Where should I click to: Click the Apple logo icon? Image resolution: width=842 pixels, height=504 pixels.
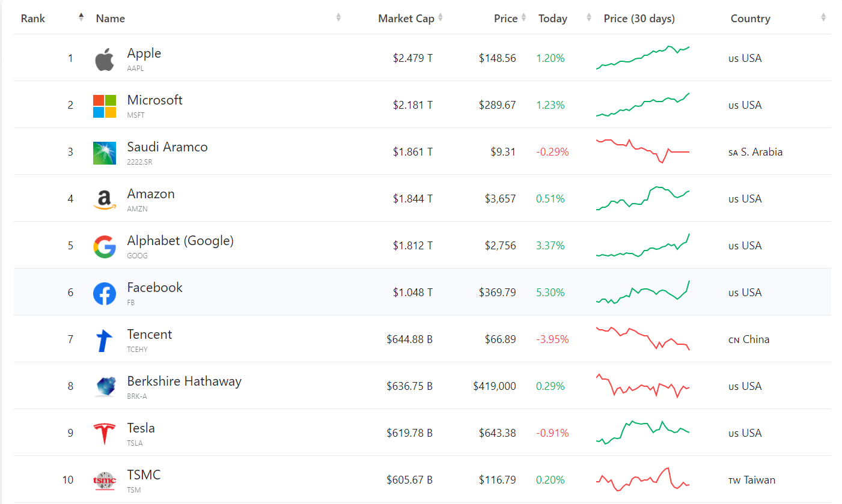[105, 60]
